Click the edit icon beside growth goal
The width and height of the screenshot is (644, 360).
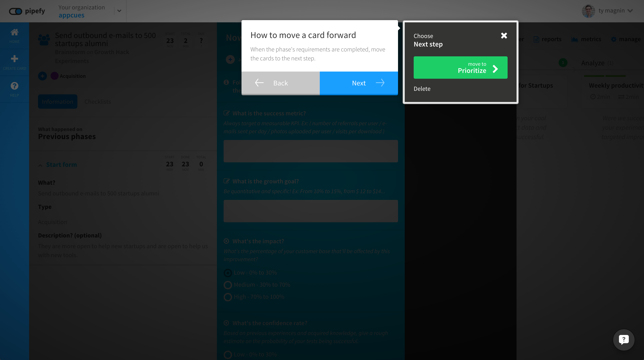(227, 181)
